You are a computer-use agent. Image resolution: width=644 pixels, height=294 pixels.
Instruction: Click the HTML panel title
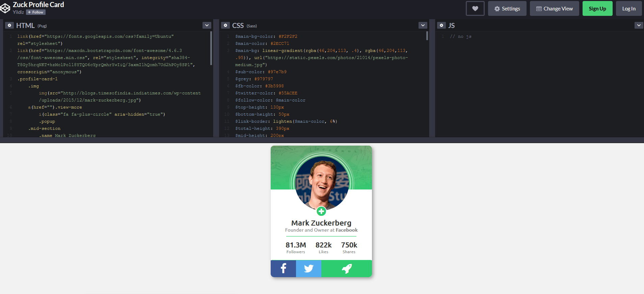(25, 25)
